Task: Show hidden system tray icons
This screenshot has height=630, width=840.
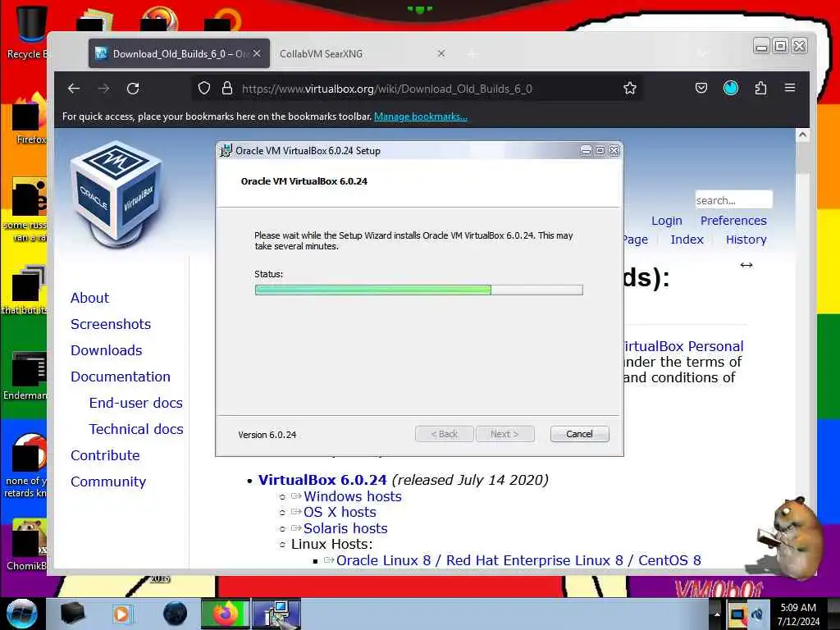Action: click(717, 614)
